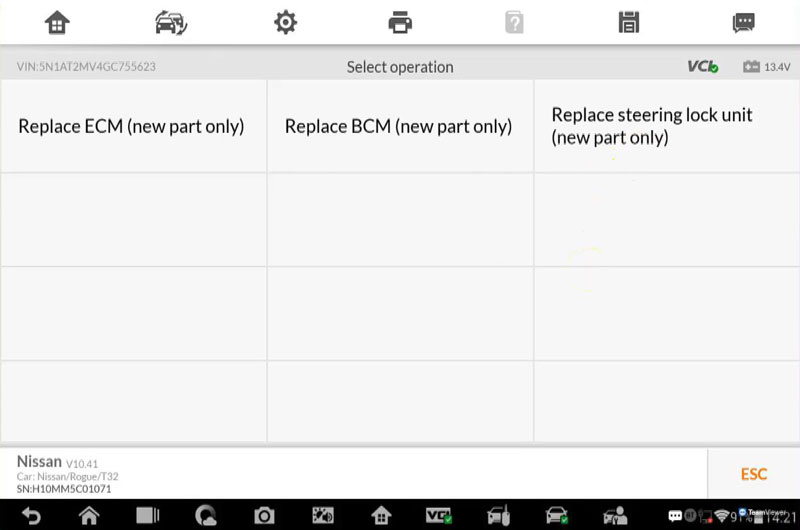Tap the vehicle swap icon

pyautogui.click(x=171, y=23)
